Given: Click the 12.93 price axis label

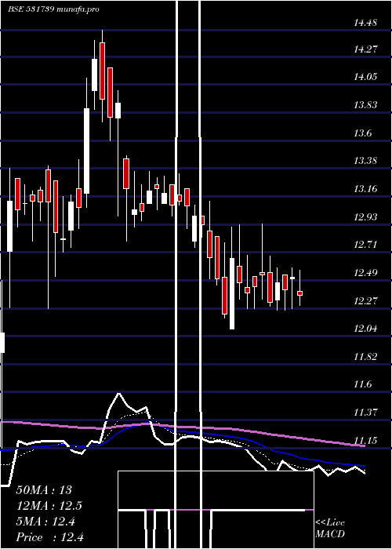Looking at the screenshot, I should 365,217.
